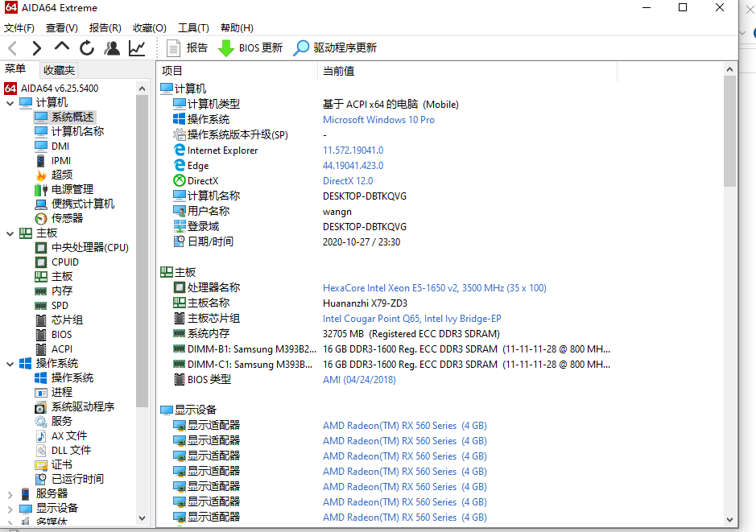The width and height of the screenshot is (756, 532).
Task: Open the Internet Explorer version 11.572.19041.0 link
Action: click(353, 151)
